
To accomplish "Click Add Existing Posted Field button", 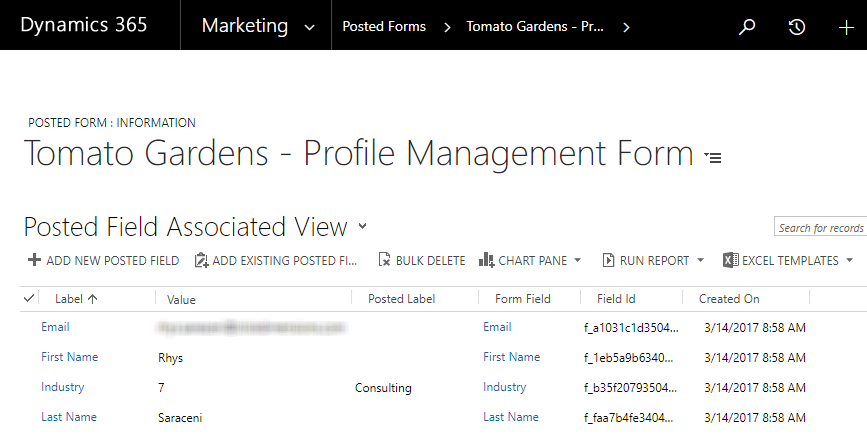I will click(276, 260).
